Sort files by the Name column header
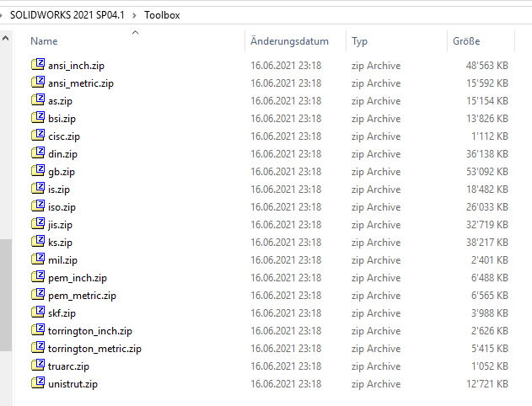The height and width of the screenshot is (406, 532). point(44,41)
